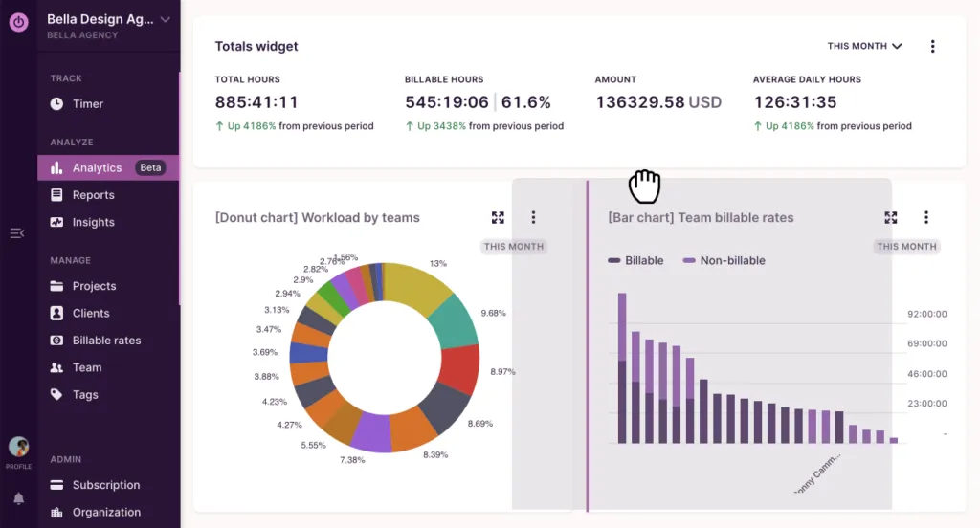Image resolution: width=980 pixels, height=528 pixels.
Task: Click the tallest bar in the billable rates chart
Action: pos(622,368)
